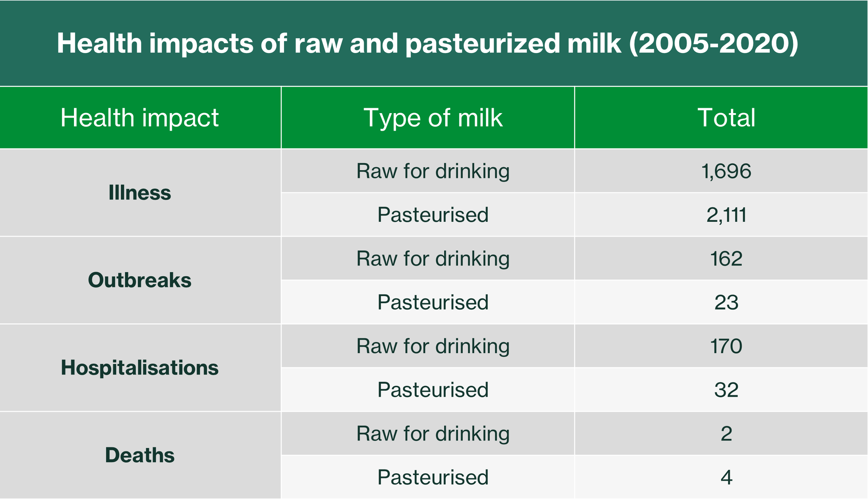Select Pasteurised cell under Outbreaks
This screenshot has width=868, height=499.
coord(428,302)
